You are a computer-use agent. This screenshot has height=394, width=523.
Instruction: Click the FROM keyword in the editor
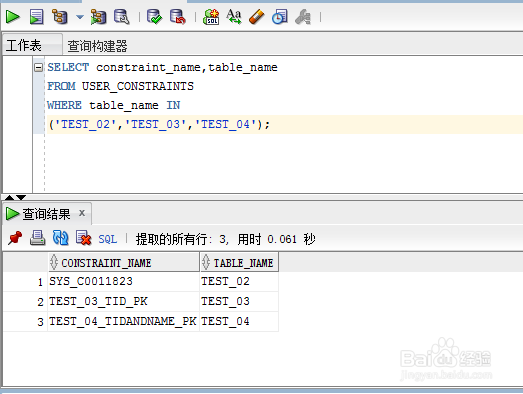pos(61,86)
